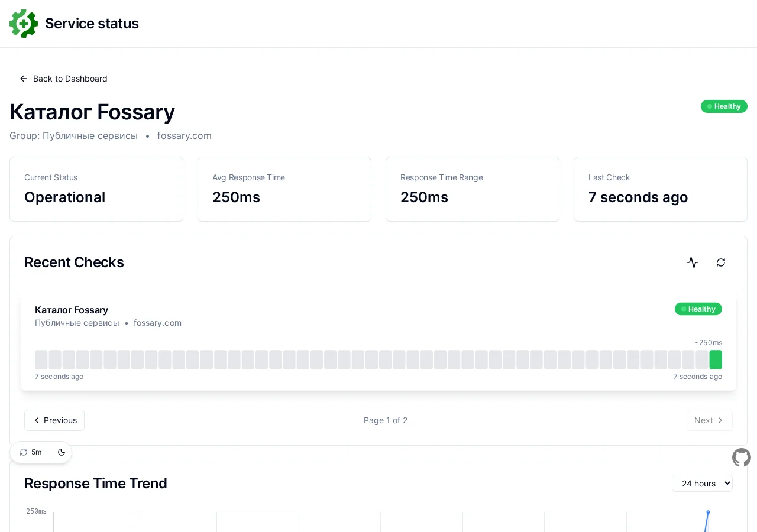Viewport: 757px width, 532px height.
Task: Refresh Recent Checks with the circular arrows
Action: tap(721, 262)
